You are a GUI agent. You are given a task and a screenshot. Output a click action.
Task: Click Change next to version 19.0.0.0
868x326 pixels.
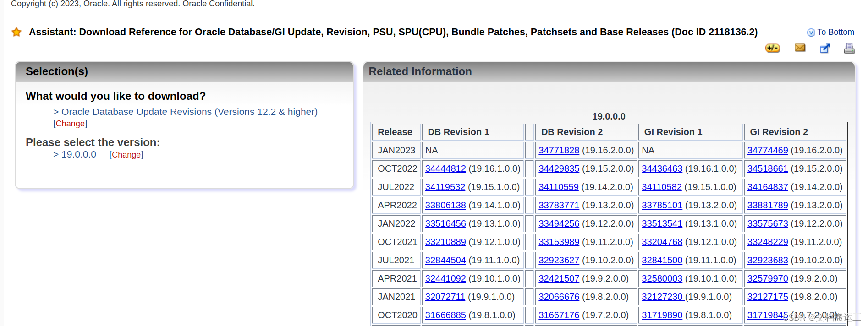tap(126, 155)
